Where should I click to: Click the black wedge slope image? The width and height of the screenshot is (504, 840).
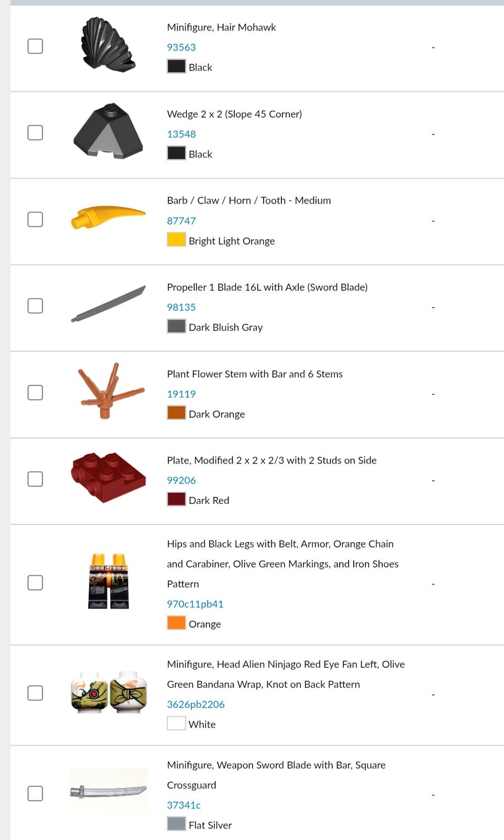coord(108,132)
